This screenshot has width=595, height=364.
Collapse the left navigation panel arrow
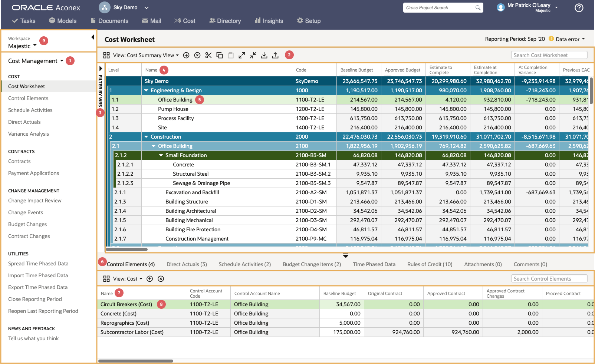(93, 37)
